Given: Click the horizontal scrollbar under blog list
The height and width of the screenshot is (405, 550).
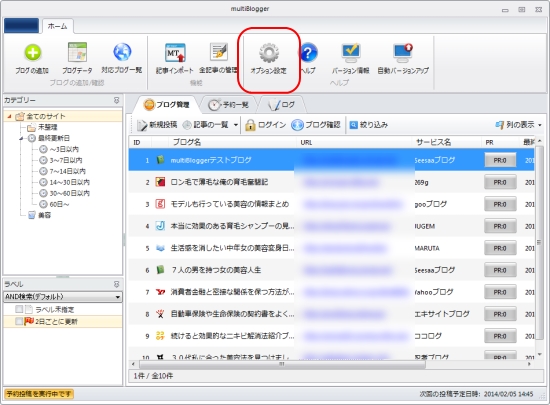Looking at the screenshot, I should click(x=330, y=364).
